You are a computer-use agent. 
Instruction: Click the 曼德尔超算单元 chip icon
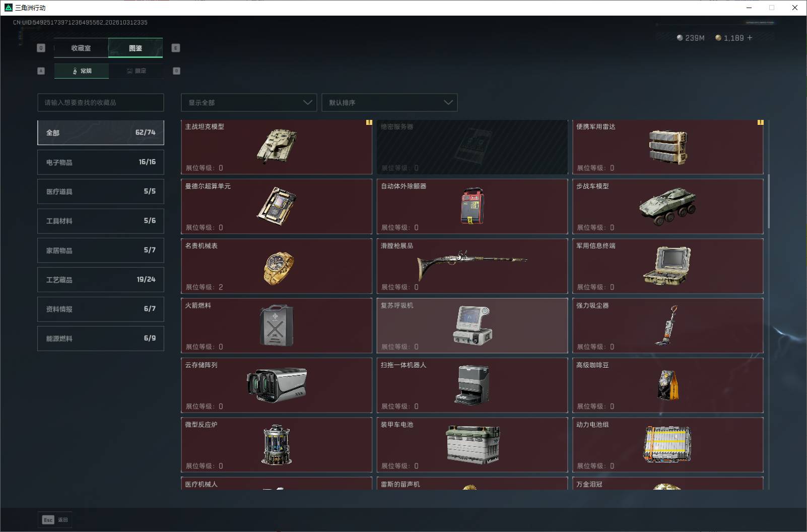[x=277, y=206]
